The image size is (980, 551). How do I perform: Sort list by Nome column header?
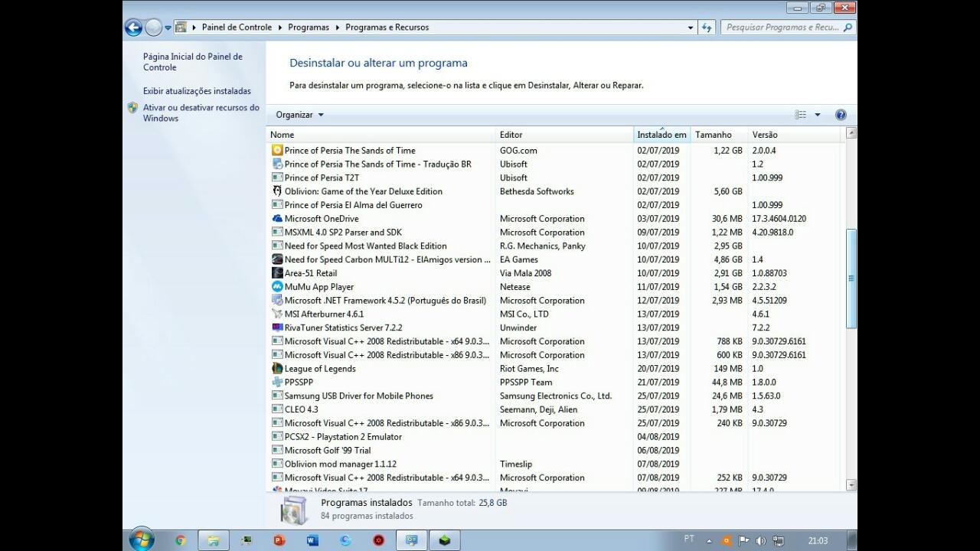[381, 135]
